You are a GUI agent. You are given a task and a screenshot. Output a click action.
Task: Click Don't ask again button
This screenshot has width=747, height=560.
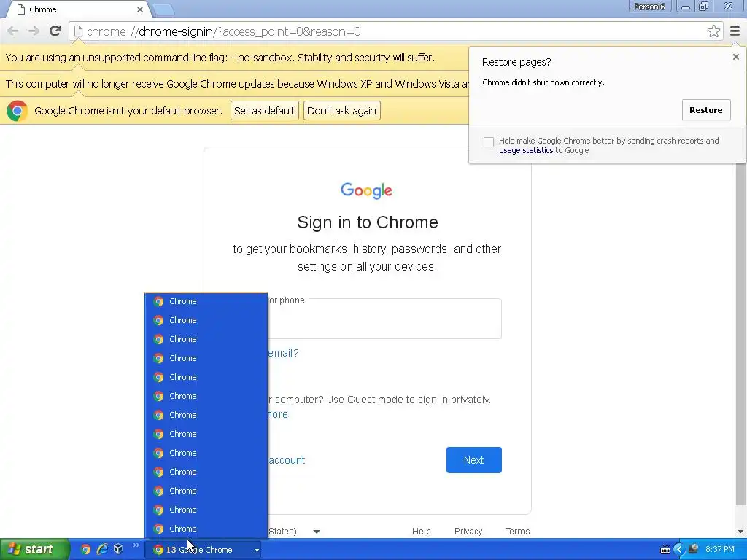(341, 111)
